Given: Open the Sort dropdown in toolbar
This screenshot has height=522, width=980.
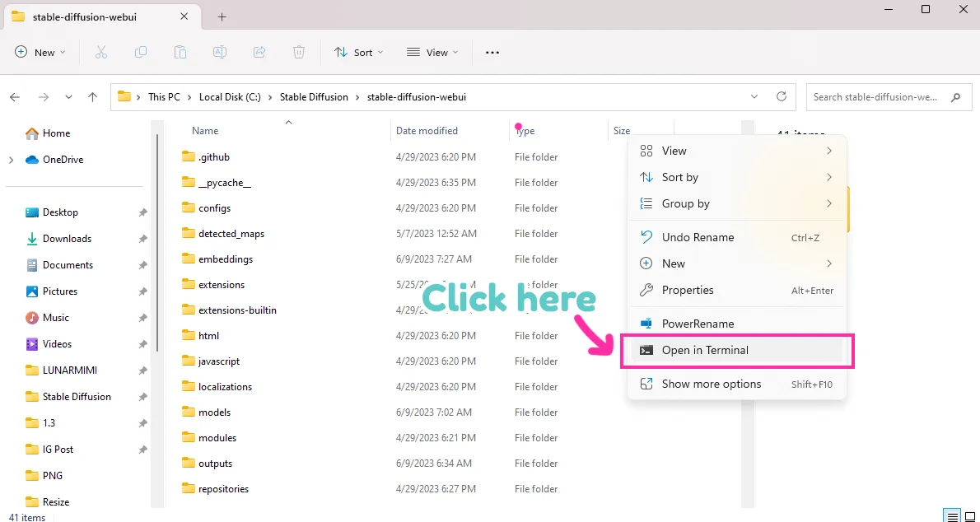Looking at the screenshot, I should click(x=358, y=53).
